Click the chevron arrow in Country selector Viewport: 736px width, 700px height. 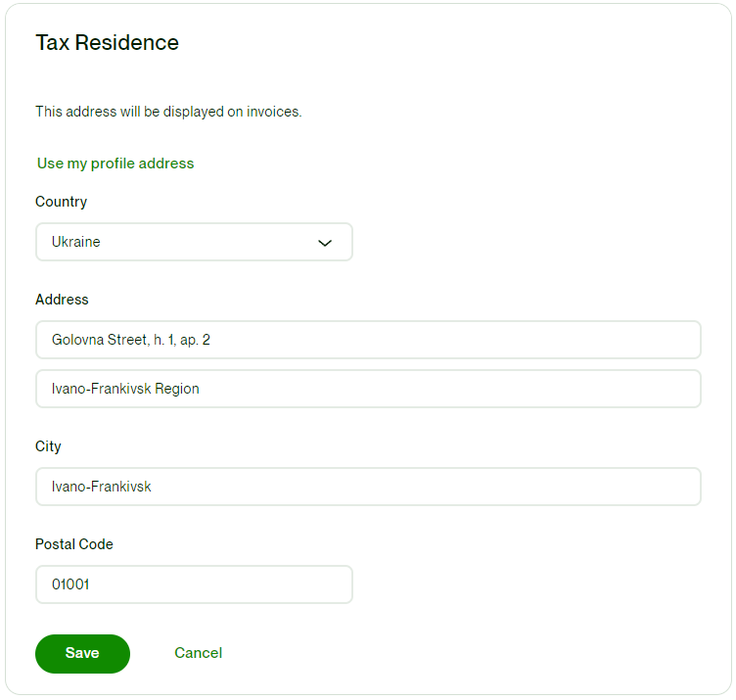point(326,243)
